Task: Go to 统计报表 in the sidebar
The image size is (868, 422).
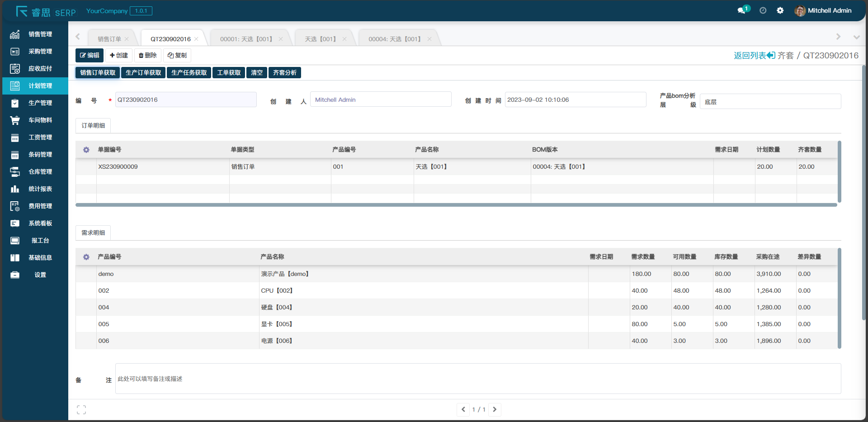Action: point(40,189)
